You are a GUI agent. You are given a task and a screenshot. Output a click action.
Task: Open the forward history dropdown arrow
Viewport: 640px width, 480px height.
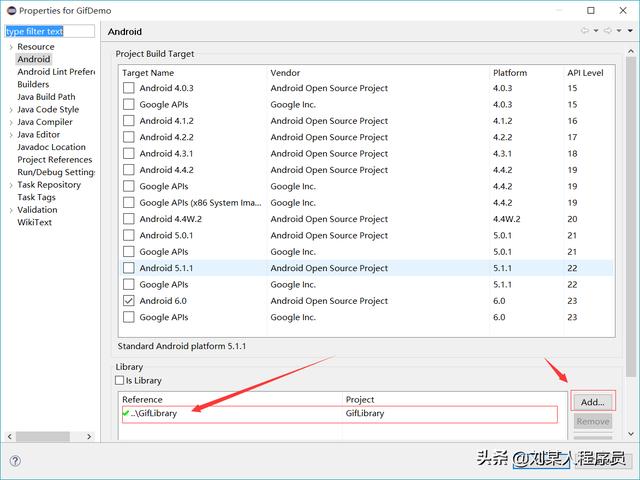coord(619,31)
